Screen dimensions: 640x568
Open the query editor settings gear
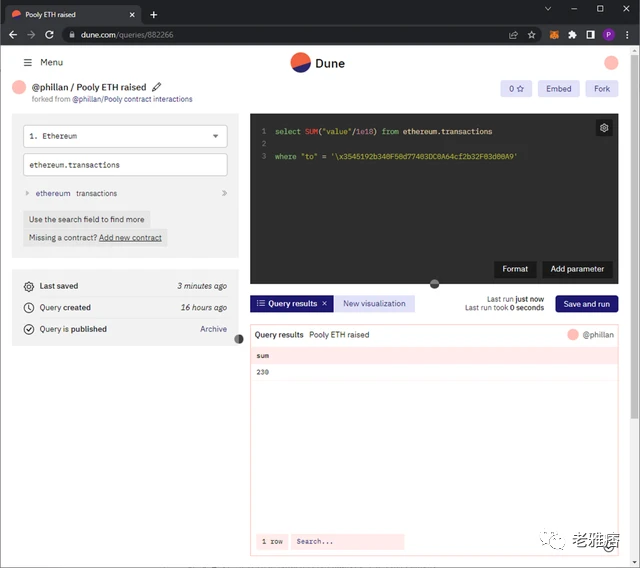tap(604, 128)
